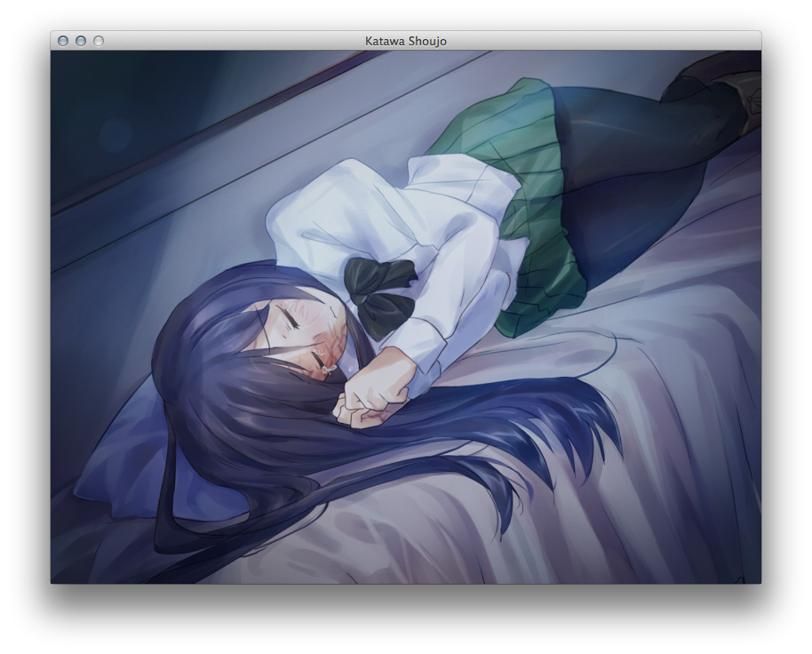Click the game scene to advance

pyautogui.click(x=405, y=317)
